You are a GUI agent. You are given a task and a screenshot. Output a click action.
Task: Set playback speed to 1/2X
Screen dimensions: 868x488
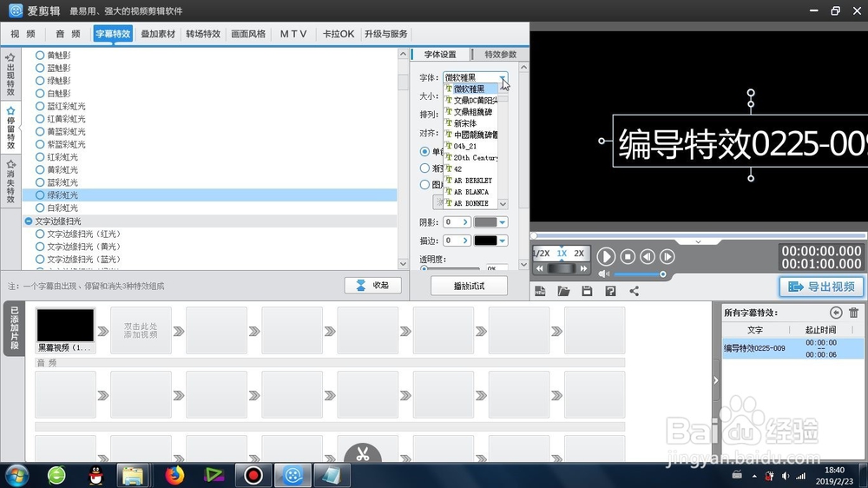point(542,254)
